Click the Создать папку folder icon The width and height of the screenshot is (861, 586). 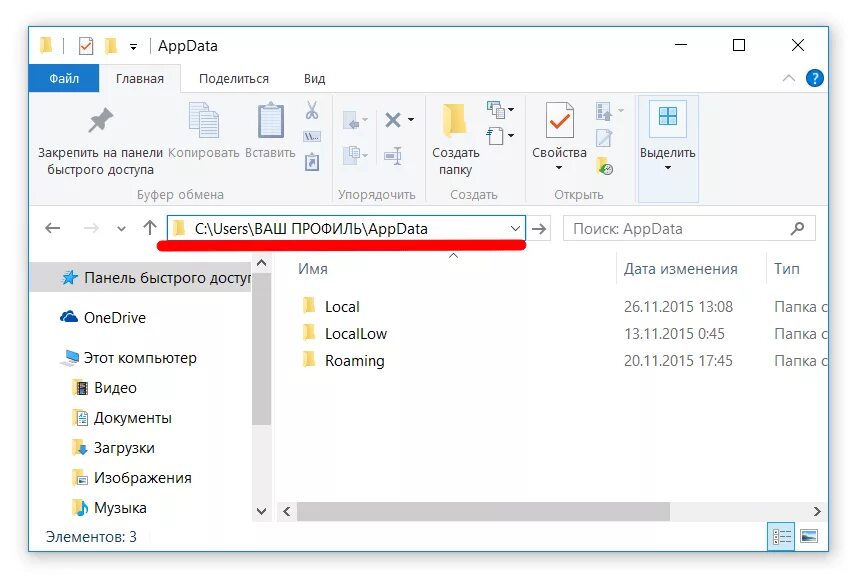tap(455, 120)
